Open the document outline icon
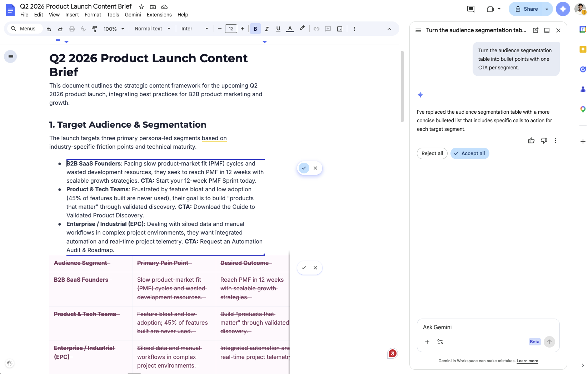588x374 pixels. (10, 56)
